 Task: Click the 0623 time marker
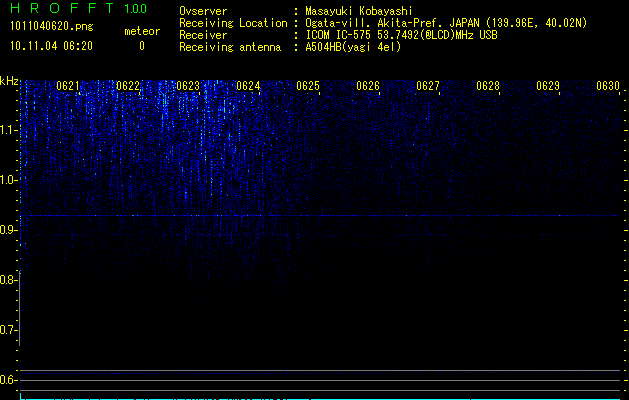(188, 86)
